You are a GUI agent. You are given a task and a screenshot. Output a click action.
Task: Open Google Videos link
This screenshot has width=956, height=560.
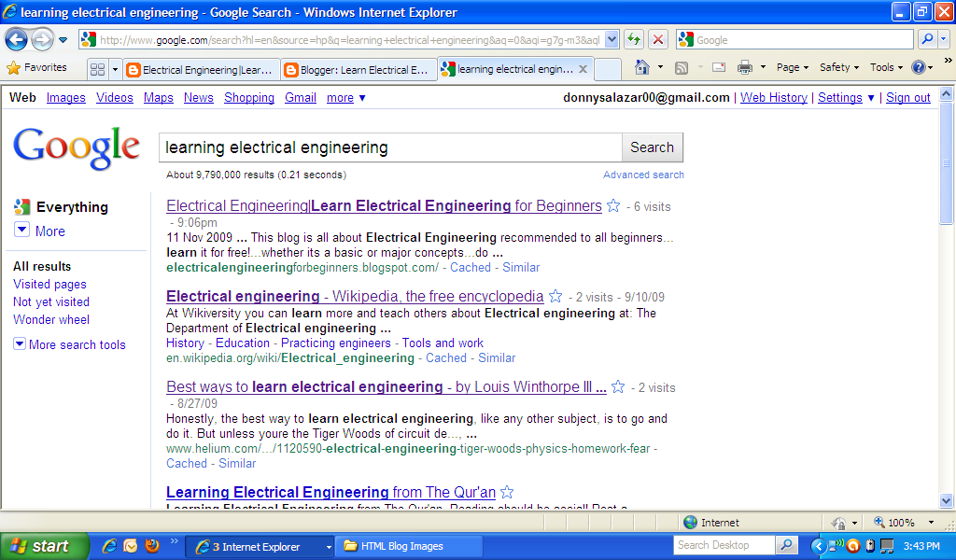115,97
